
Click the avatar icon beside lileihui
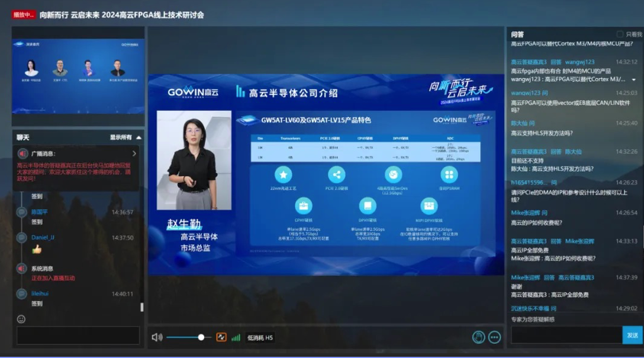(22, 294)
